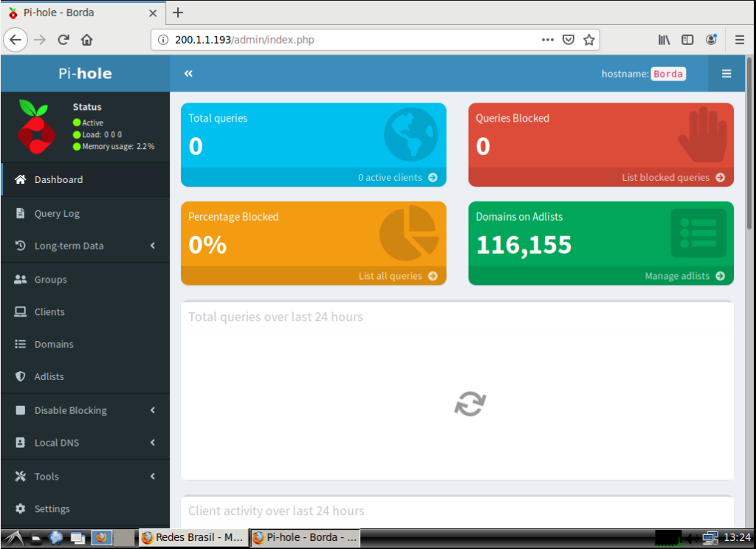Screen dimensions: 756x549
Task: Click the taskbar clock showing 13:24
Action: [737, 537]
